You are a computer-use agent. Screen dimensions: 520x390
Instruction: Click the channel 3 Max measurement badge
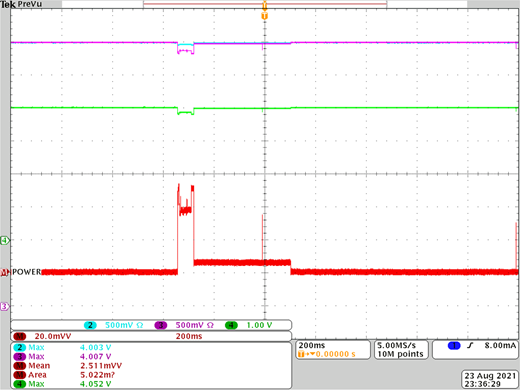tap(20, 357)
